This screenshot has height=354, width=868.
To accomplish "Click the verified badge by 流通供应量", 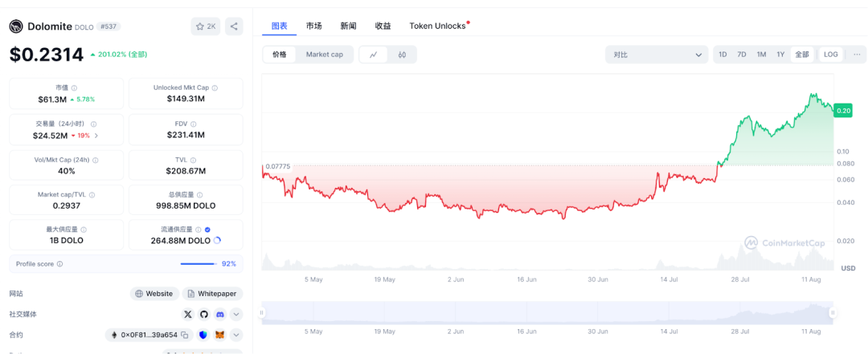I will click(x=207, y=230).
